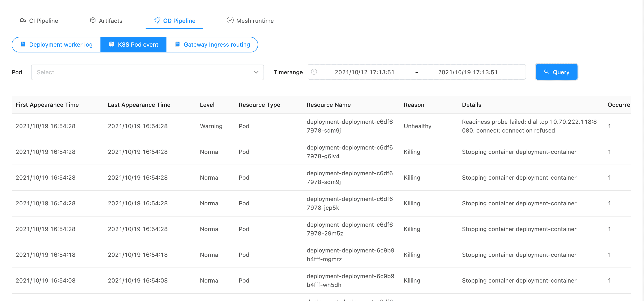Click the CD Pipeline rocket icon
This screenshot has height=301, width=644.
coord(157,20)
